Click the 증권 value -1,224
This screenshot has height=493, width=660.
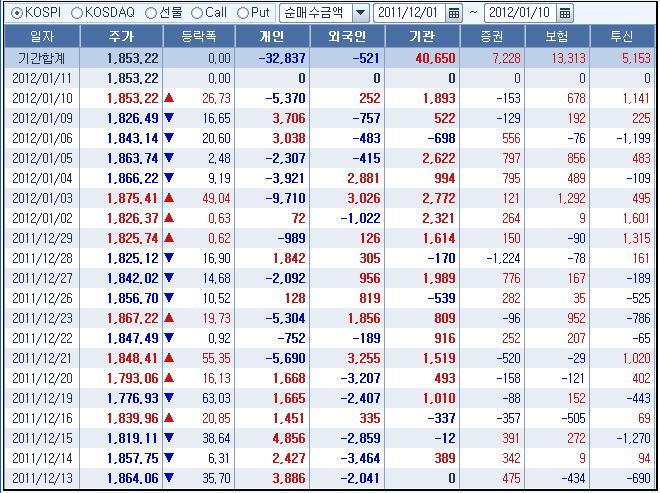(503, 258)
